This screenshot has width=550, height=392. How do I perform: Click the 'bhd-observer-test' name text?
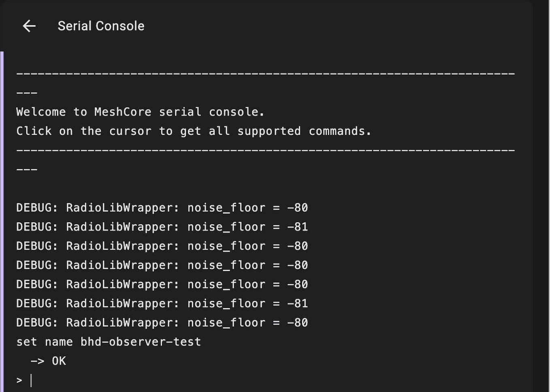141,342
